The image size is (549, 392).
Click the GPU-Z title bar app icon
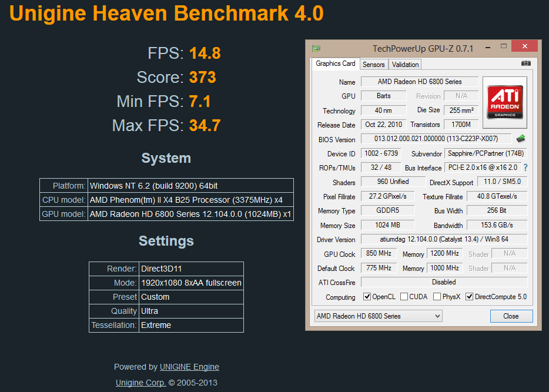coord(316,48)
